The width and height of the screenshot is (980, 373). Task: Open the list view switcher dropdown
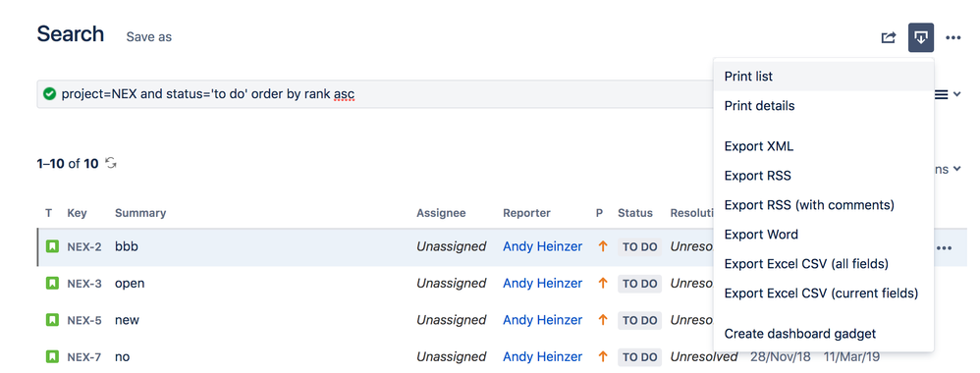pyautogui.click(x=948, y=94)
